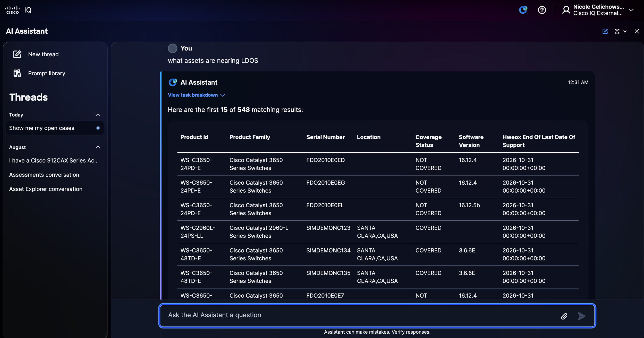Click the send message arrow icon
The image size is (644, 338).
tap(582, 316)
